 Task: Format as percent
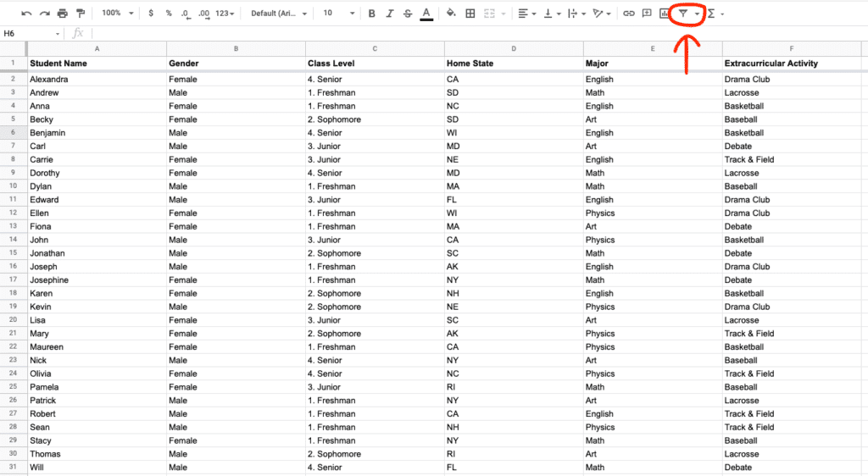tap(169, 14)
